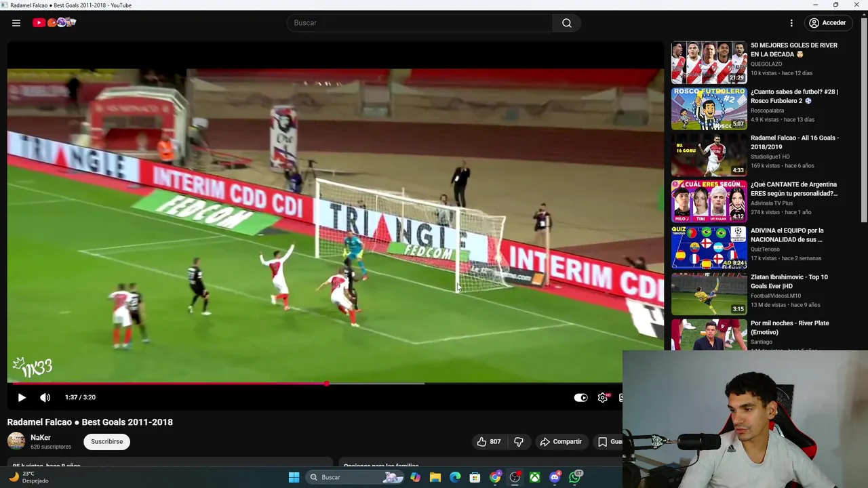Focus the Buscar search field on YouTube

420,23
